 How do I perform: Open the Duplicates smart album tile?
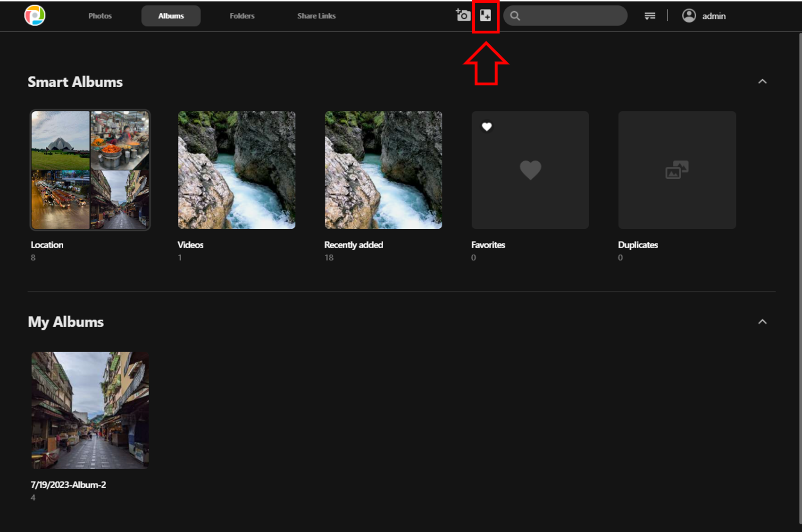pos(677,170)
